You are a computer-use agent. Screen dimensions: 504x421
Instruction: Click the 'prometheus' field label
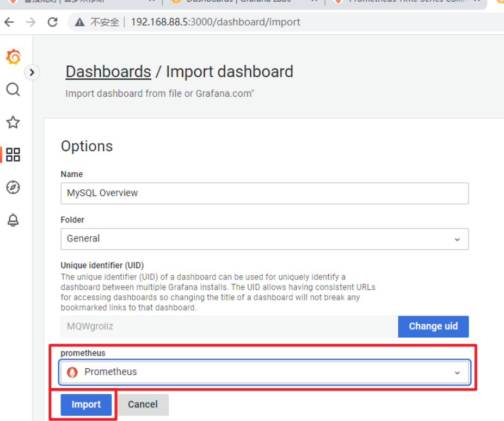click(83, 353)
